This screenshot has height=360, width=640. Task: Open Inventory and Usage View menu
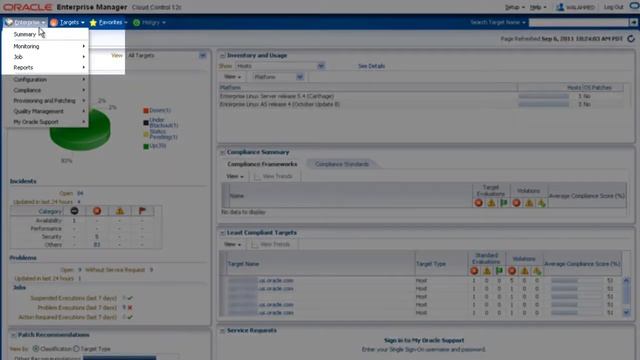(x=233, y=77)
